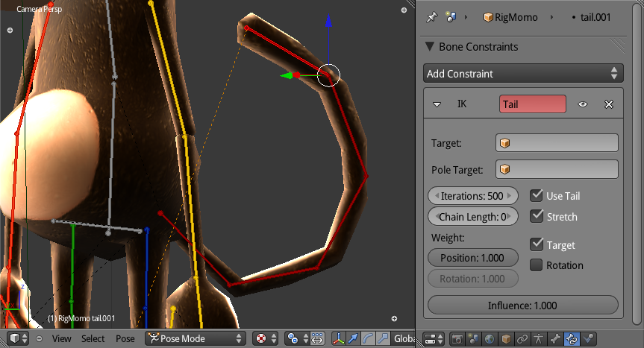Click the plus icon at viewport bottom right
Screen dimensions: 644x348
[394, 318]
